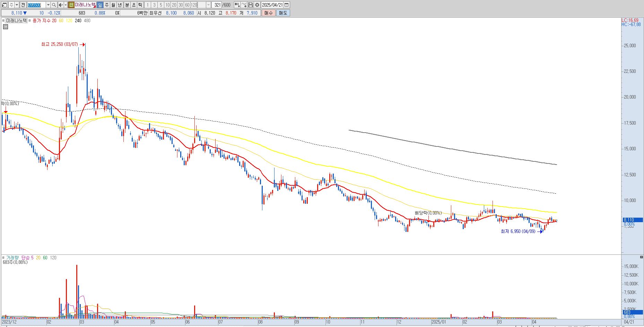Screen dimensions: 644x327
Task: Click the stock code input field 095500
Action: (36, 5)
